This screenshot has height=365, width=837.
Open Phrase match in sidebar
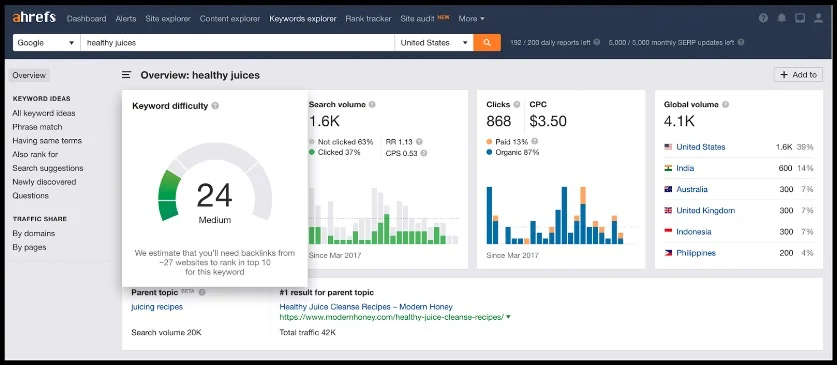click(37, 127)
